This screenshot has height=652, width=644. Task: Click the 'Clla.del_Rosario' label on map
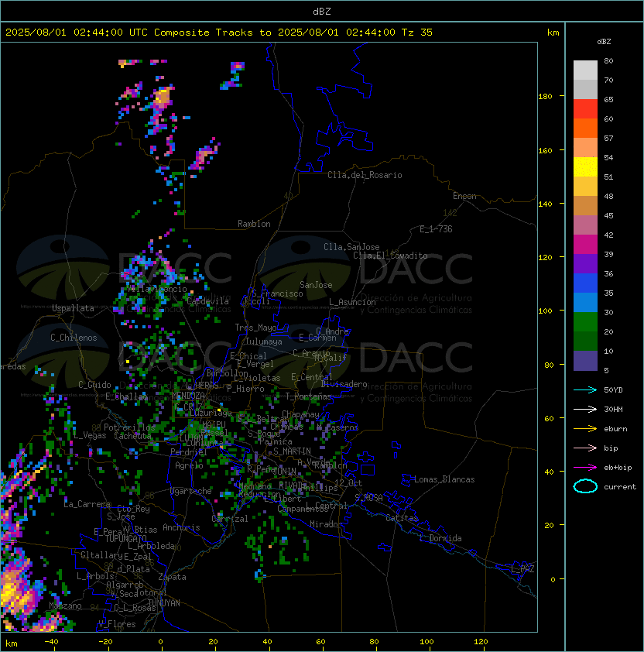click(365, 175)
